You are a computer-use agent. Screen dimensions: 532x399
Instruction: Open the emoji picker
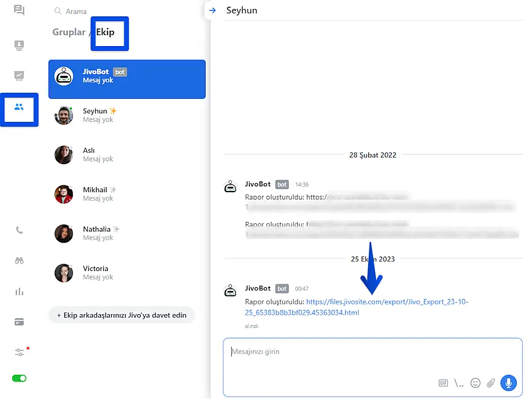(476, 383)
